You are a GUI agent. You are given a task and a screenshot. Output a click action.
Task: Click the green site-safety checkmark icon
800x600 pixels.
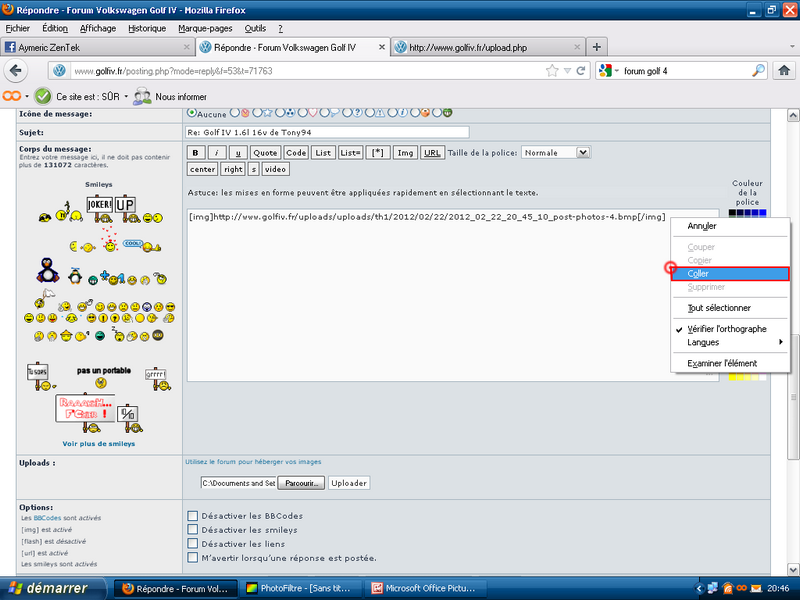[x=43, y=96]
